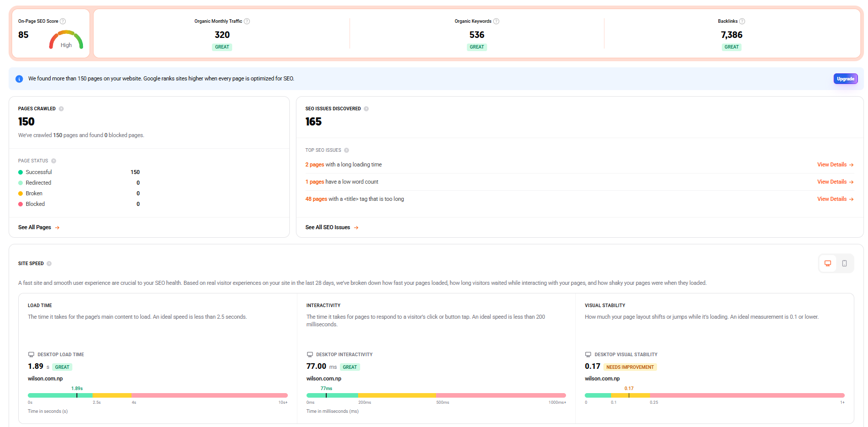
Task: View details for long loading time pages
Action: click(835, 165)
